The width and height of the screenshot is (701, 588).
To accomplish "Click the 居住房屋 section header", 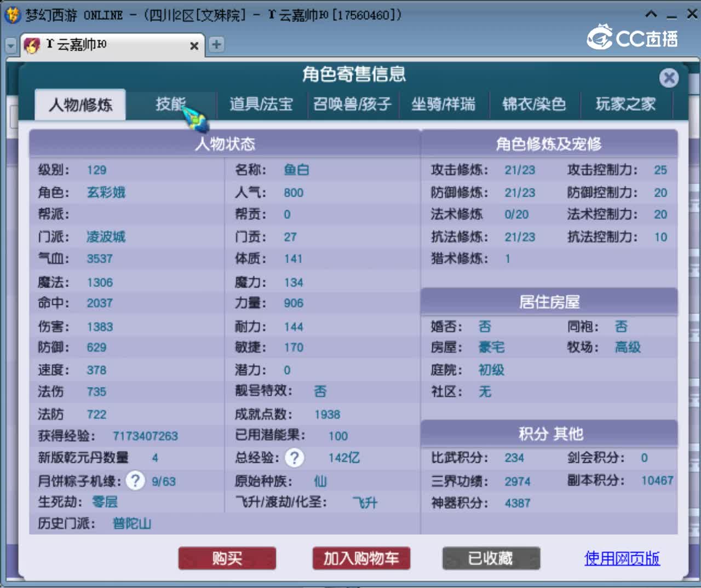I will click(549, 302).
